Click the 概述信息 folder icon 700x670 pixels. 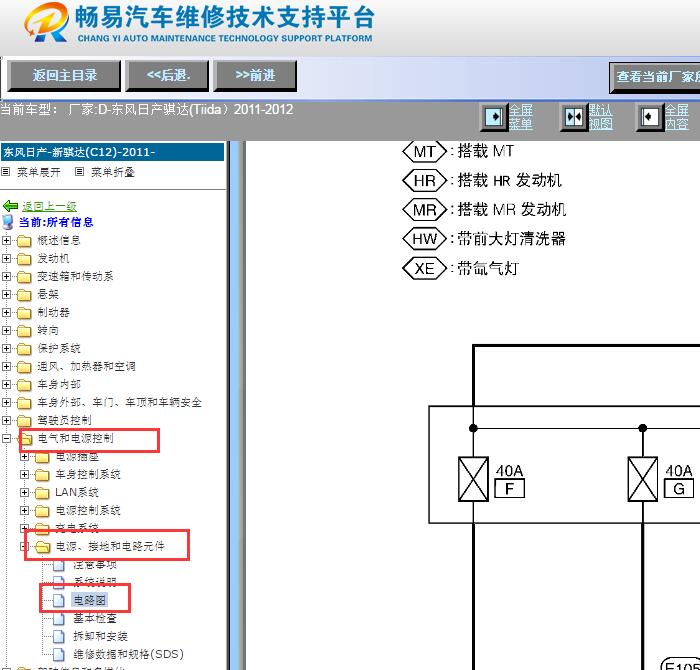pos(24,241)
